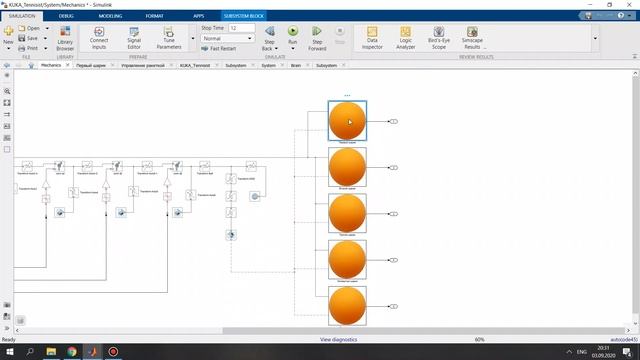Open the Windows Start menu
Viewport: 640px width, 360px height.
pyautogui.click(x=9, y=351)
